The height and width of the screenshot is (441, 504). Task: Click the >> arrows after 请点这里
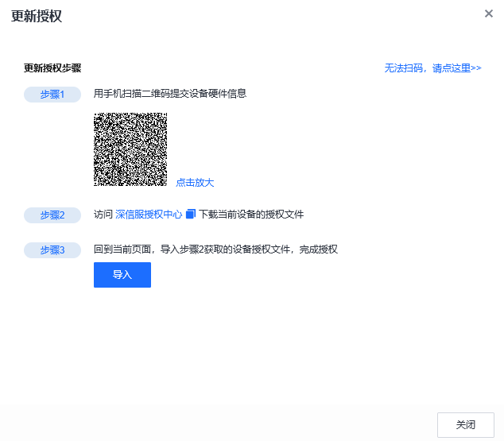click(x=476, y=68)
